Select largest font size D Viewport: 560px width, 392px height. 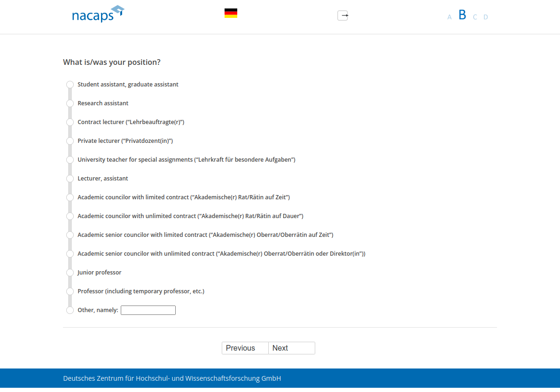(486, 17)
